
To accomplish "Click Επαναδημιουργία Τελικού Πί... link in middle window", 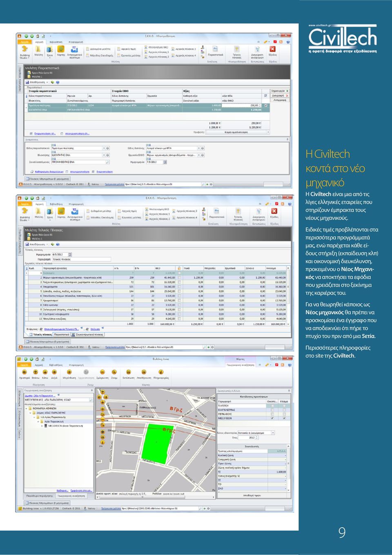I will (61, 329).
